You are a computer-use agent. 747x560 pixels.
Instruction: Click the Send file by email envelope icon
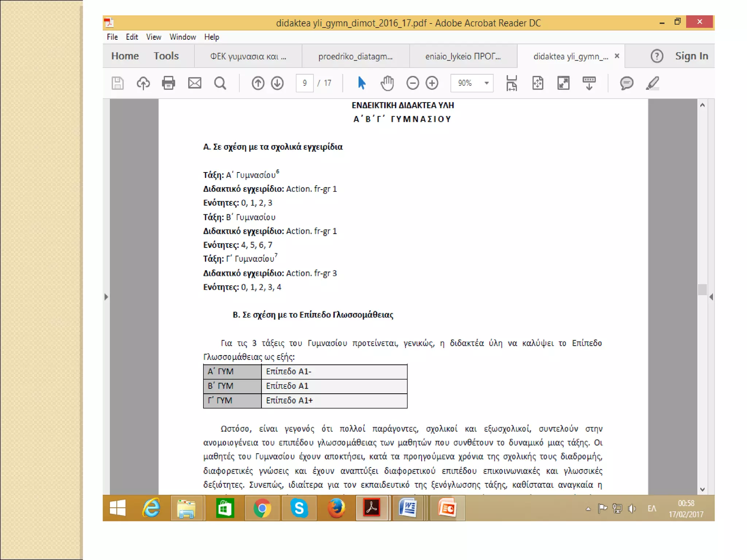[x=194, y=83]
